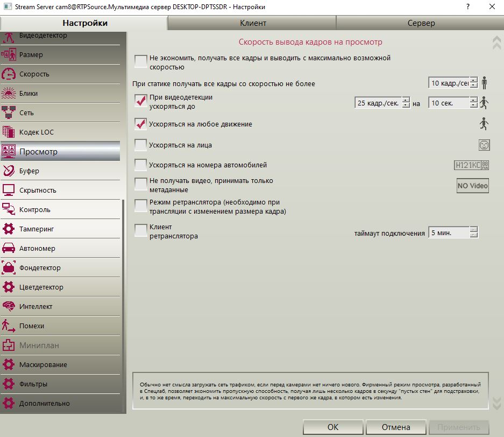
Task: Click the 10 сек. field
Action: [x=449, y=103]
